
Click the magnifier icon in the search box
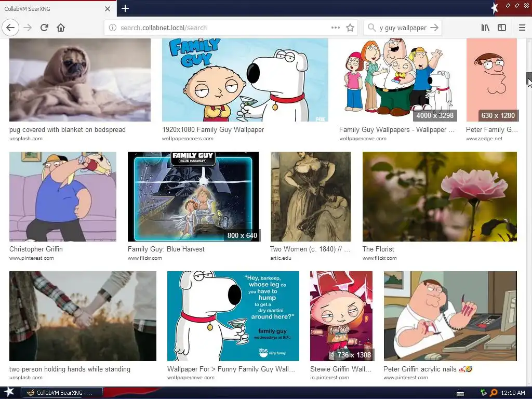pyautogui.click(x=371, y=28)
